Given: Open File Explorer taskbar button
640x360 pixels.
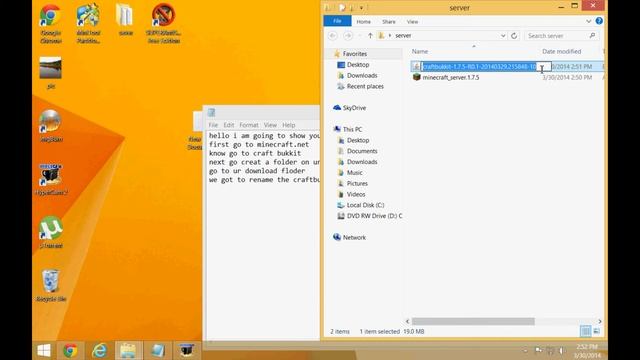Looking at the screenshot, I should pos(128,350).
